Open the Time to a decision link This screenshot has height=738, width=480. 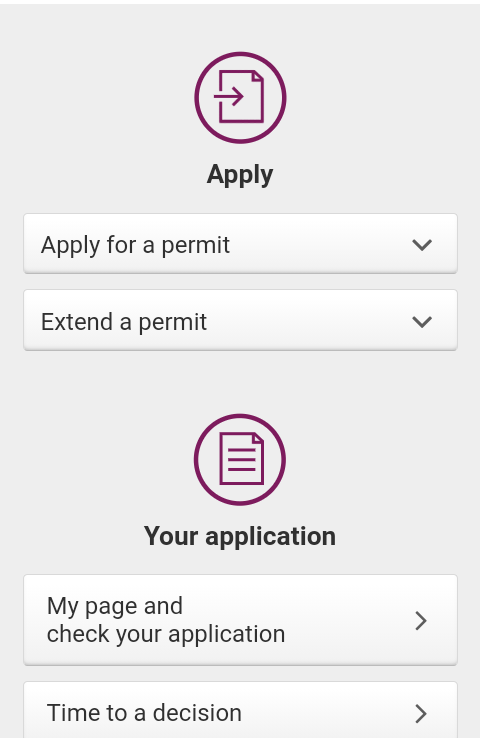[240, 710]
